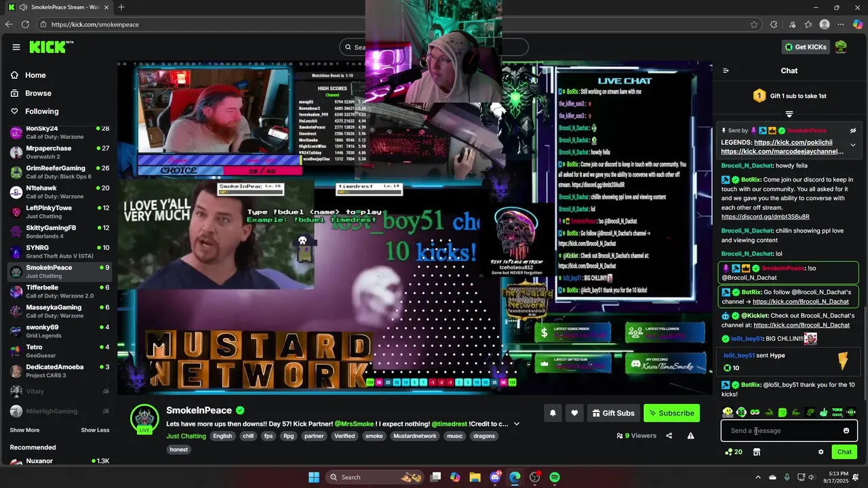Image resolution: width=868 pixels, height=488 pixels.
Task: Toggle stream notifications bell
Action: (x=553, y=413)
